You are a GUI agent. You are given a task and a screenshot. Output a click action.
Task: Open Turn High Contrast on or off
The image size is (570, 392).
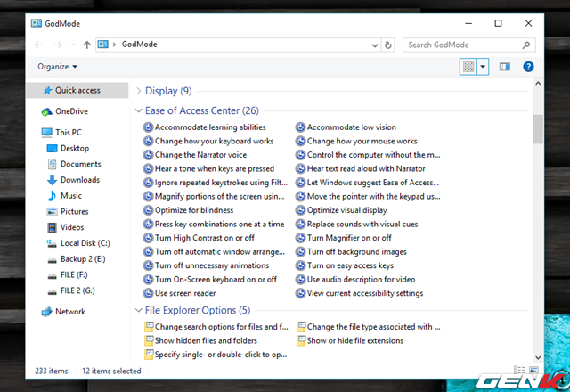(199, 238)
